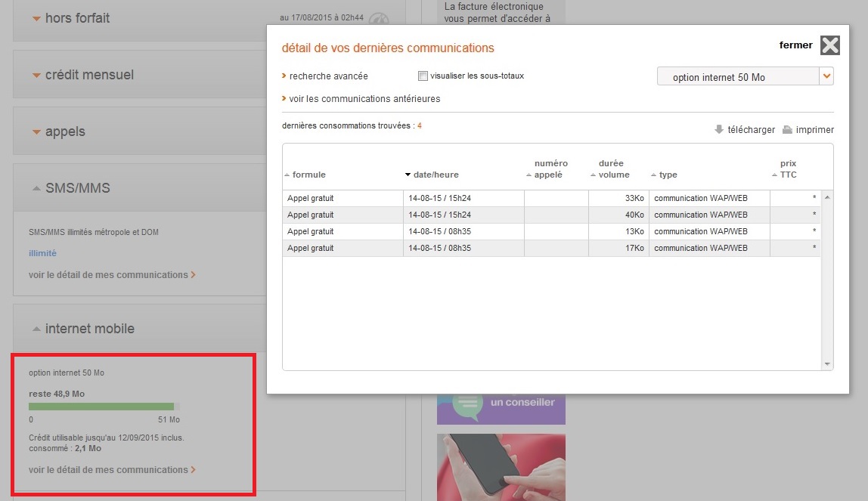Click the green data usage progress bar
Screen dimensions: 868x501
[101, 407]
